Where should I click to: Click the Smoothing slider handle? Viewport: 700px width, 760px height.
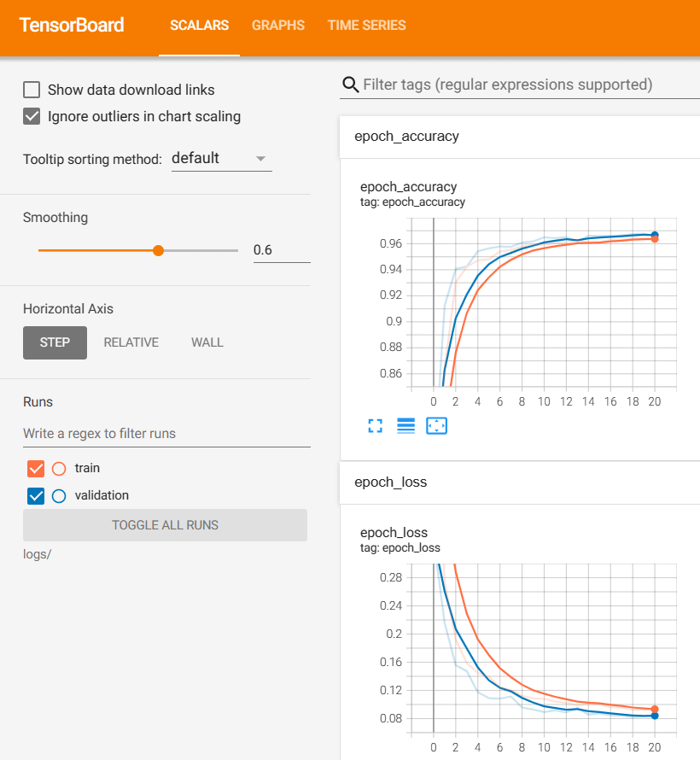pos(158,250)
